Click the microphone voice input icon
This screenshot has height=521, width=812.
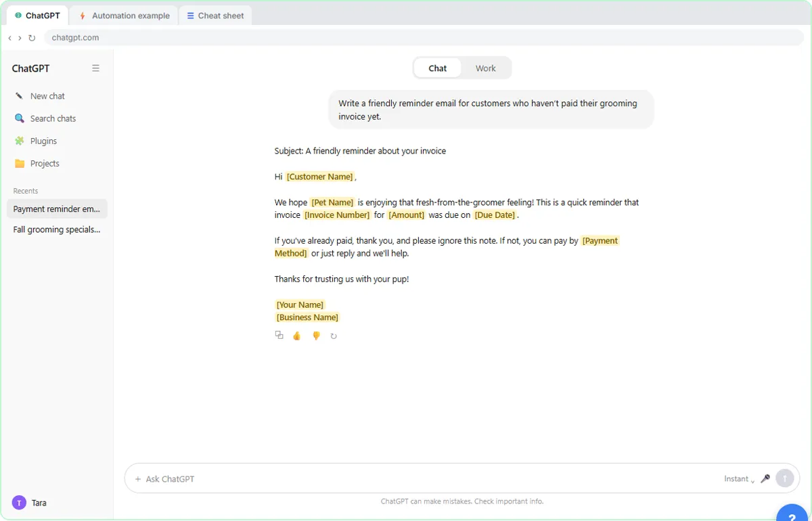tap(765, 478)
